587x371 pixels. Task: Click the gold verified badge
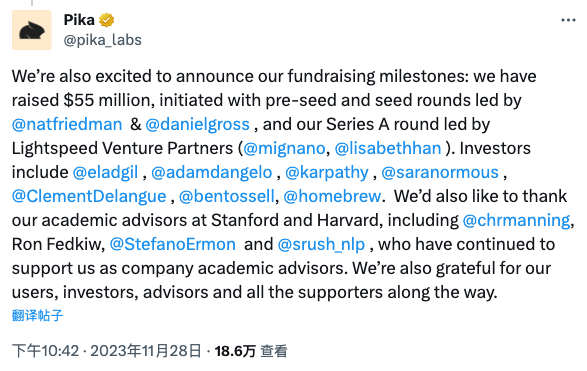tap(107, 20)
